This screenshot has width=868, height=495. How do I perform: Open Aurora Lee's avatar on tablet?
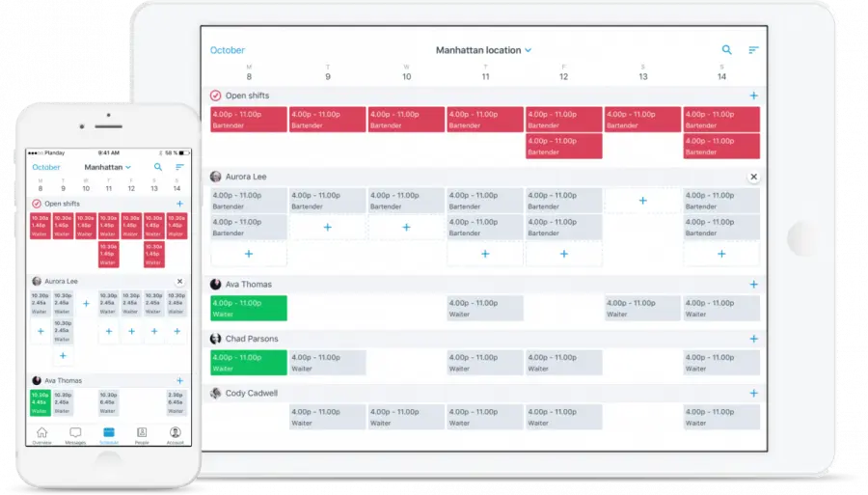point(215,177)
